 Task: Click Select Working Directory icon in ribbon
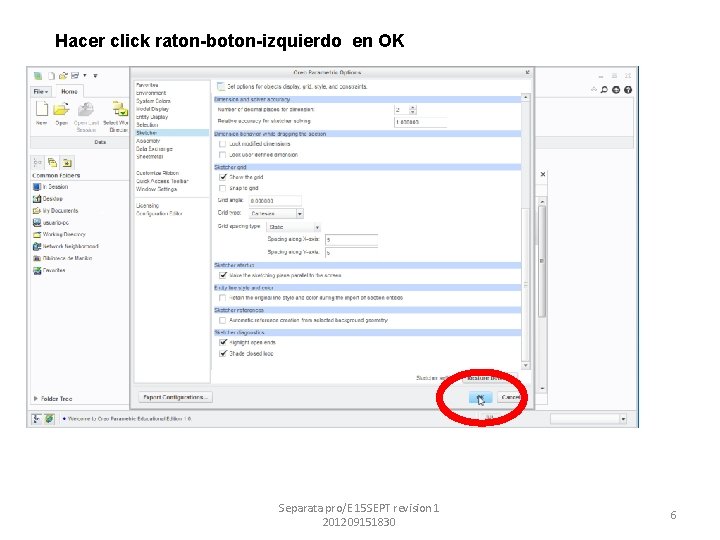[120, 109]
